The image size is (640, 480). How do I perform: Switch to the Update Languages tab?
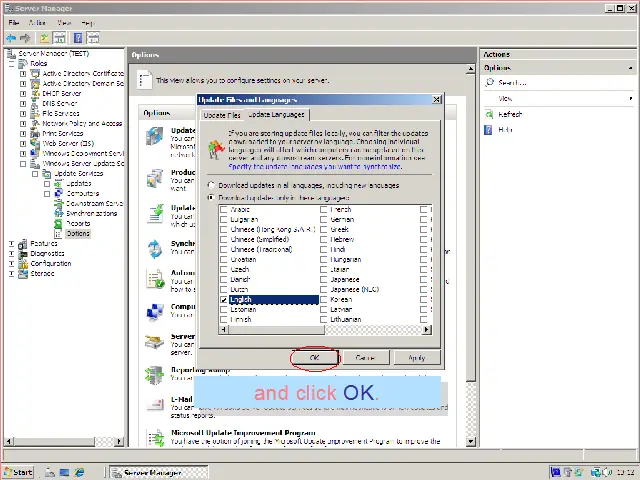tap(276, 115)
